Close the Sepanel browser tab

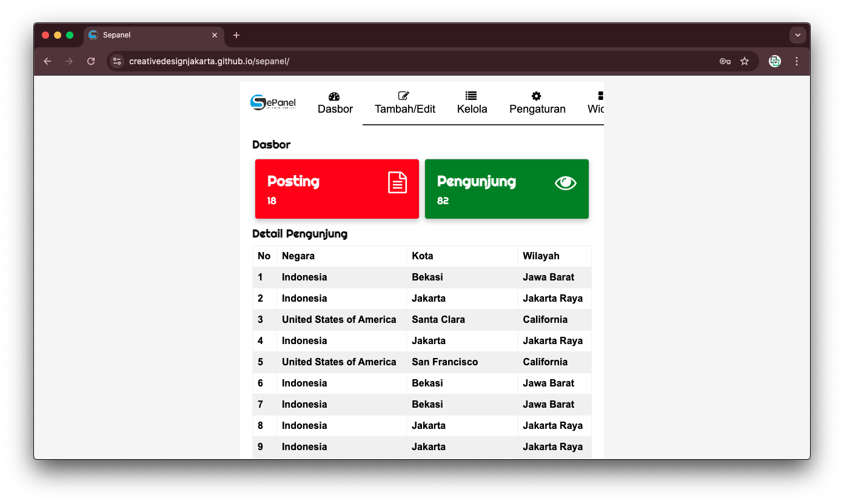215,35
